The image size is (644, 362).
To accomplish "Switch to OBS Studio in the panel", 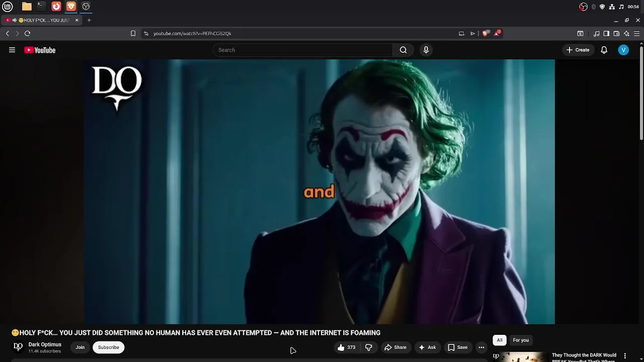I will tap(86, 7).
